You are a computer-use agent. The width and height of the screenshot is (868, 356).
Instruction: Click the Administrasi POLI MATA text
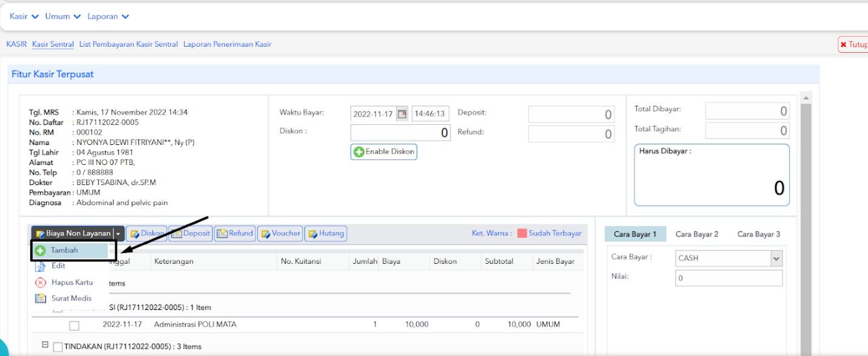pyautogui.click(x=195, y=324)
